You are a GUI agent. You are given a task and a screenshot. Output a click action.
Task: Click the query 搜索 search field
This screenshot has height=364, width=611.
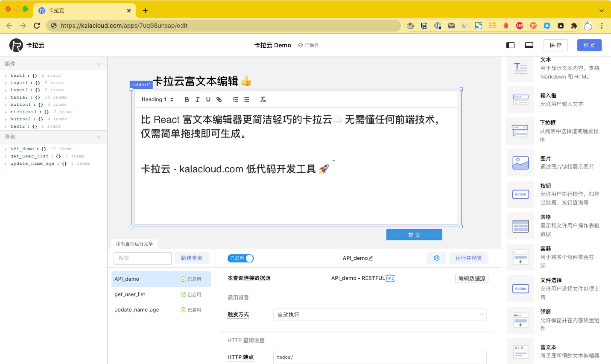coord(142,258)
